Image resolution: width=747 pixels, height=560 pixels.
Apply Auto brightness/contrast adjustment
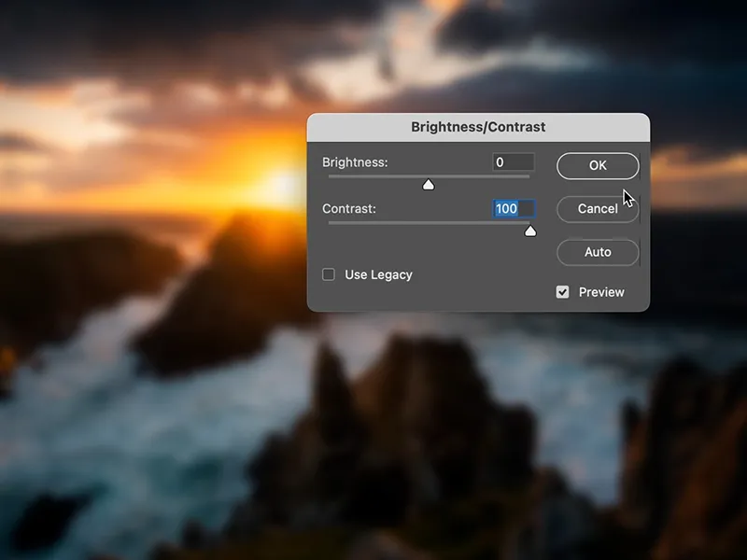pyautogui.click(x=598, y=252)
